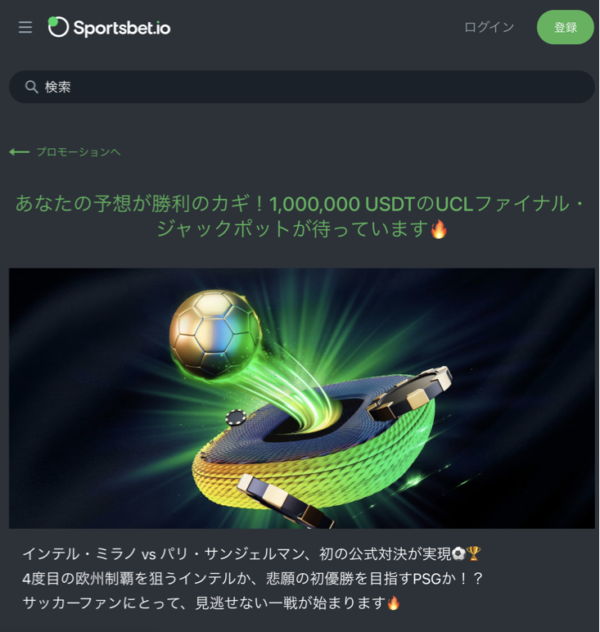600x632 pixels.
Task: Open the hamburger menu
Action: 25,27
